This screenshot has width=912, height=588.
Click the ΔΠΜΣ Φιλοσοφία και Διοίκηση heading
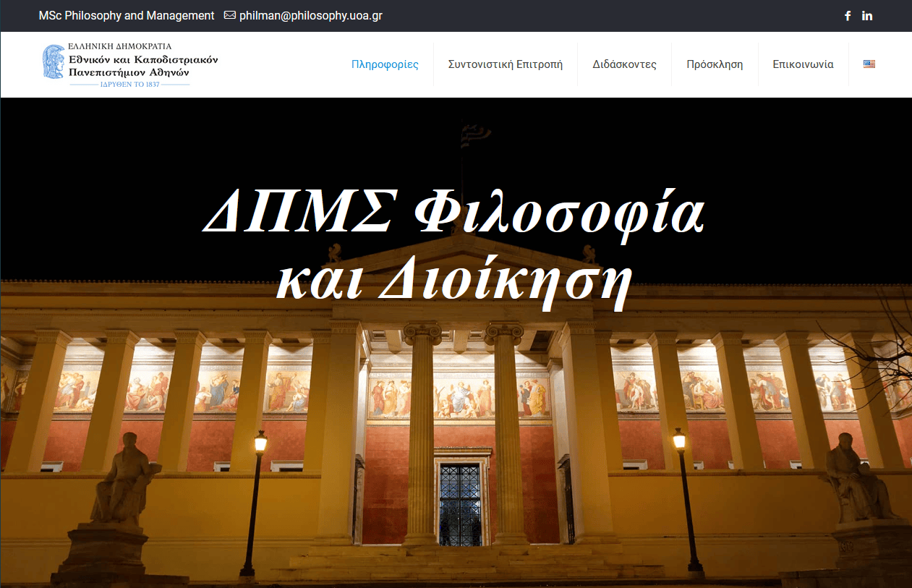point(454,247)
